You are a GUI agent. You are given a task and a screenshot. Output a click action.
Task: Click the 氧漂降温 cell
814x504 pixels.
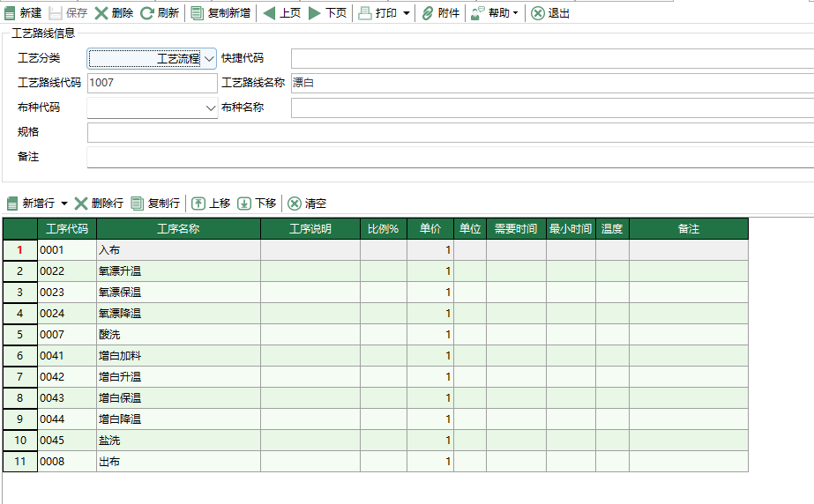[x=178, y=314]
